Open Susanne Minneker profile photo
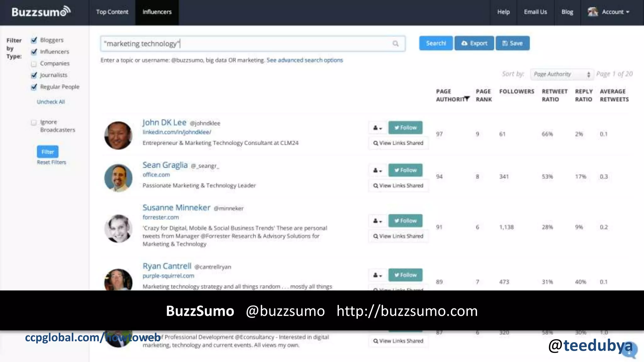Image resolution: width=644 pixels, height=362 pixels. click(118, 228)
